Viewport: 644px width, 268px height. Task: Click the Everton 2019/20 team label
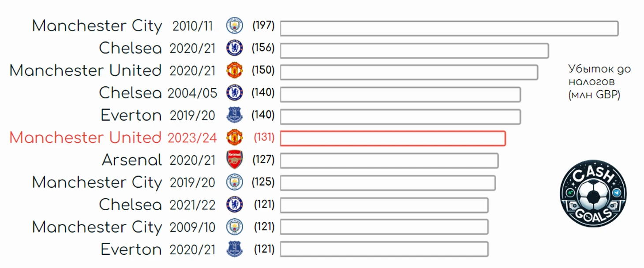click(131, 115)
